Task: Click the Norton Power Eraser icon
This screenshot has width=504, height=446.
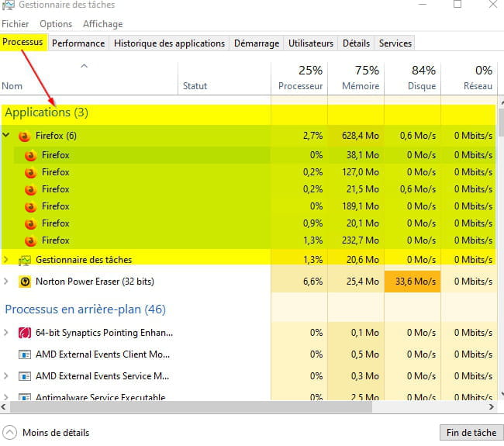Action: [25, 282]
